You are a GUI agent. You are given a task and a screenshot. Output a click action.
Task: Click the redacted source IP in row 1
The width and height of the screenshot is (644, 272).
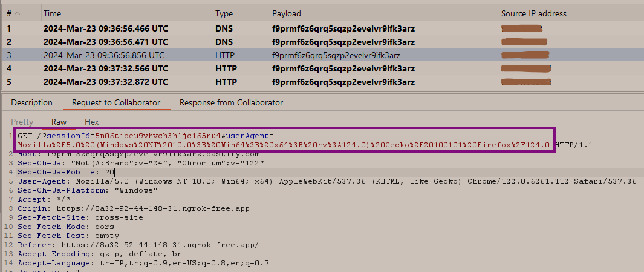522,28
